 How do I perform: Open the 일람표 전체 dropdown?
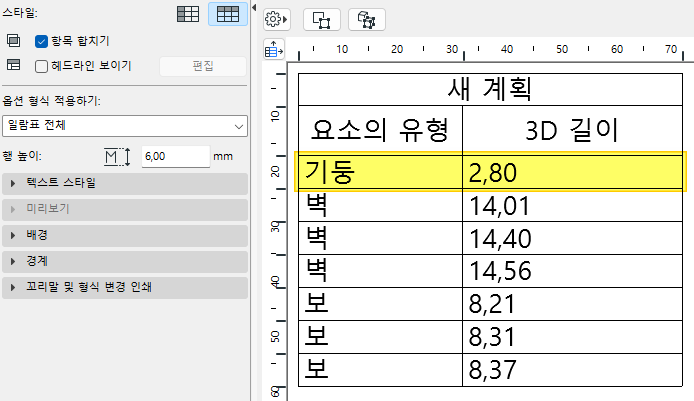click(x=125, y=126)
